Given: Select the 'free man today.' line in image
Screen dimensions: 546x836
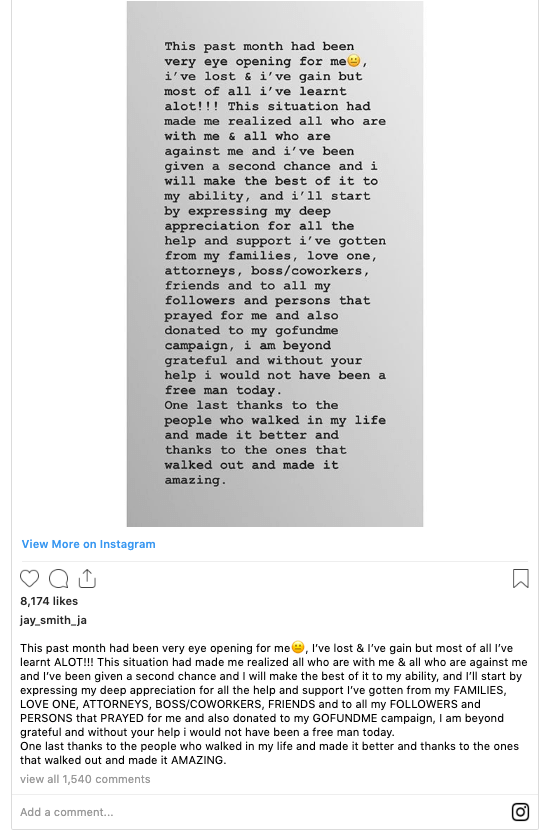Looking at the screenshot, I should click(222, 390).
